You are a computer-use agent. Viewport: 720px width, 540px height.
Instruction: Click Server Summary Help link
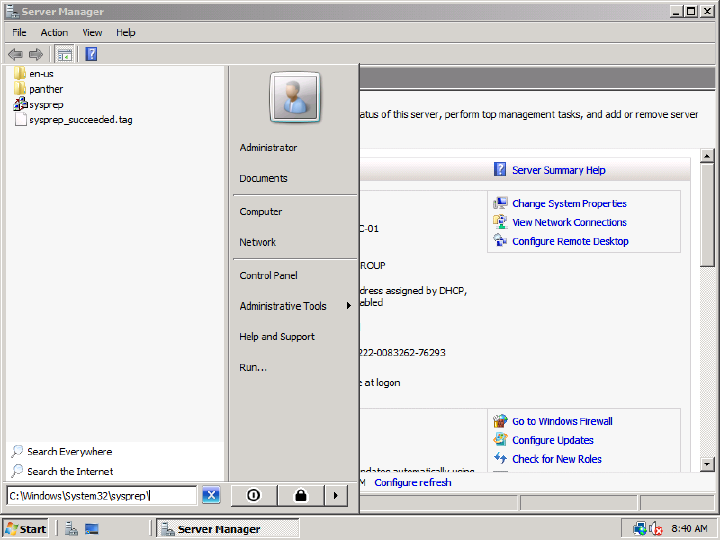click(x=558, y=170)
